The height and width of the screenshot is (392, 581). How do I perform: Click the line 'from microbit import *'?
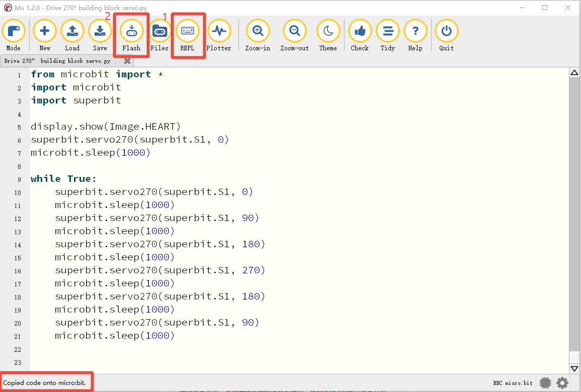[x=97, y=74]
